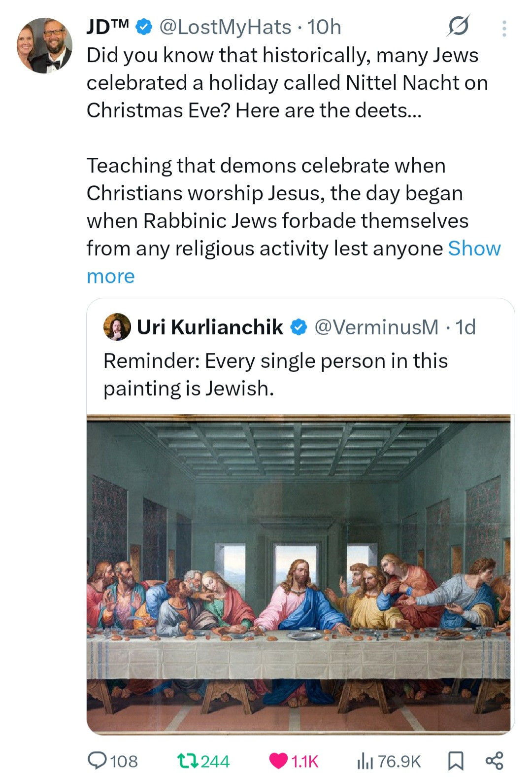Click the @LostMyHats handle
This screenshot has height=777, width=532.
click(x=225, y=27)
